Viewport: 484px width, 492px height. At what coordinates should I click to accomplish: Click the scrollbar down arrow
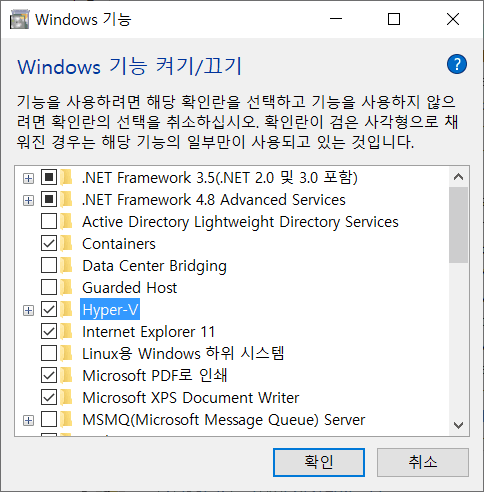pos(459,425)
